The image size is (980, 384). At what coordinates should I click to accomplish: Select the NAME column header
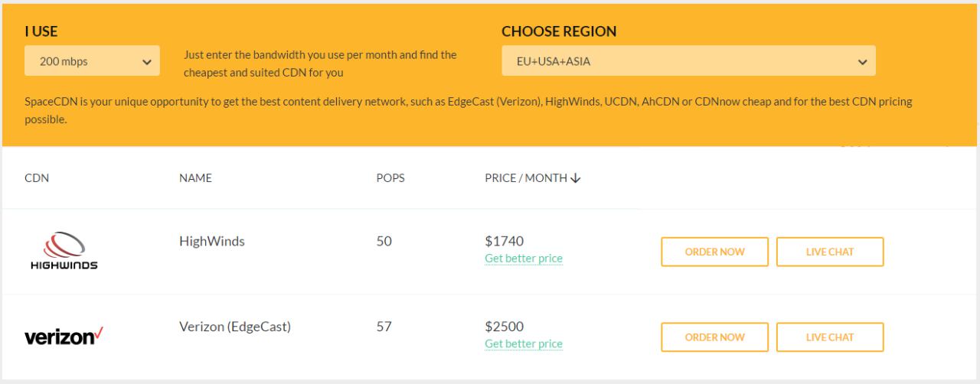(195, 178)
